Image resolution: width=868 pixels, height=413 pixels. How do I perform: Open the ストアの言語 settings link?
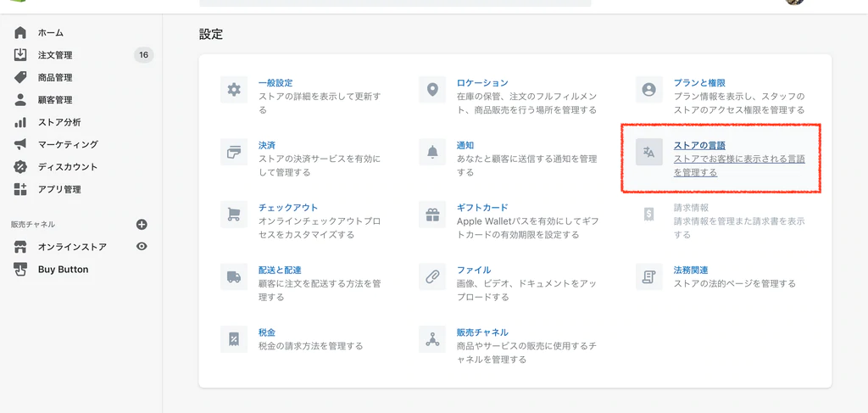[x=699, y=145]
